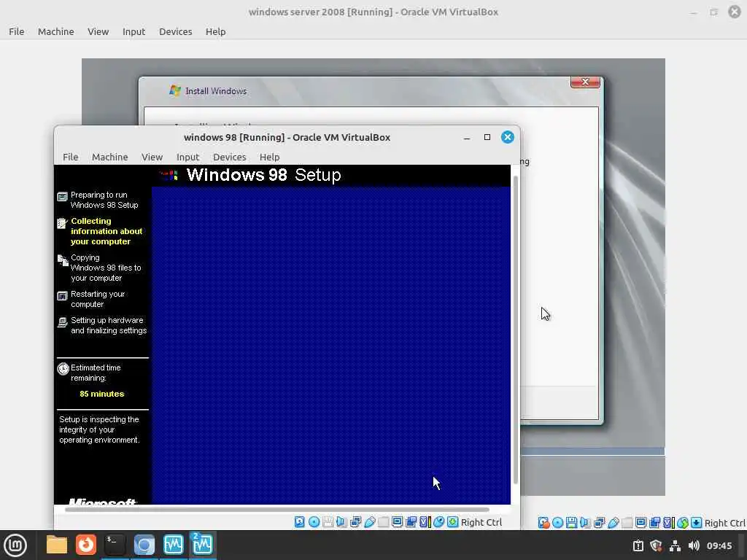Click 'Restarting your computer' step
The image size is (747, 560).
point(98,299)
